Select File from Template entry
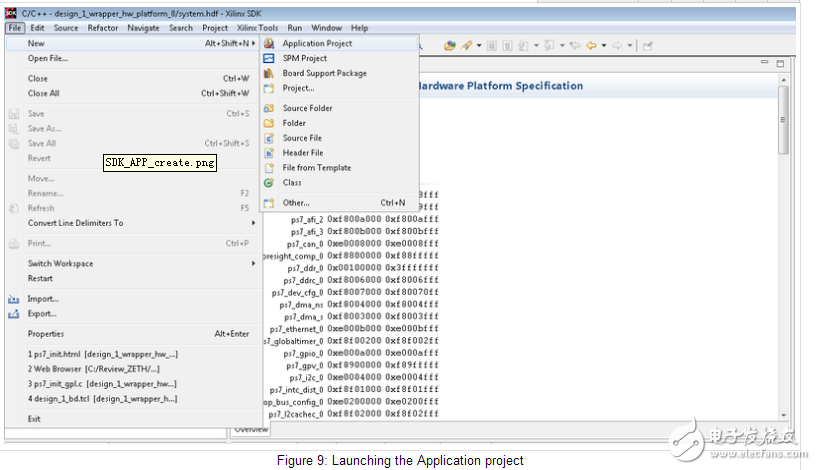 (x=316, y=168)
